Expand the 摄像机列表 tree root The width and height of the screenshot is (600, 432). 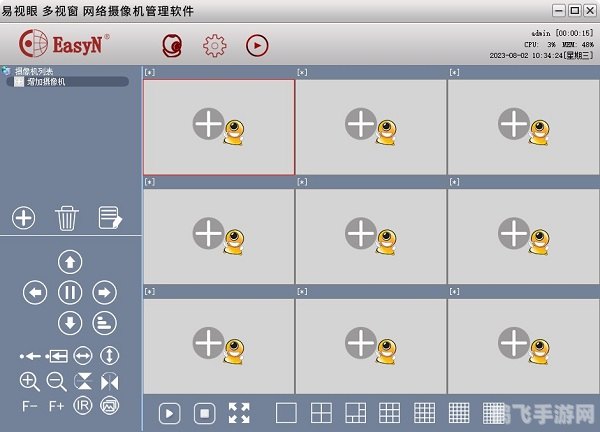[8, 72]
